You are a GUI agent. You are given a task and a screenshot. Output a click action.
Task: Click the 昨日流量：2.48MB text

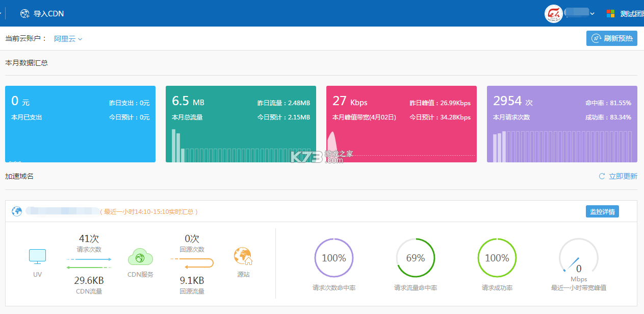click(x=284, y=103)
